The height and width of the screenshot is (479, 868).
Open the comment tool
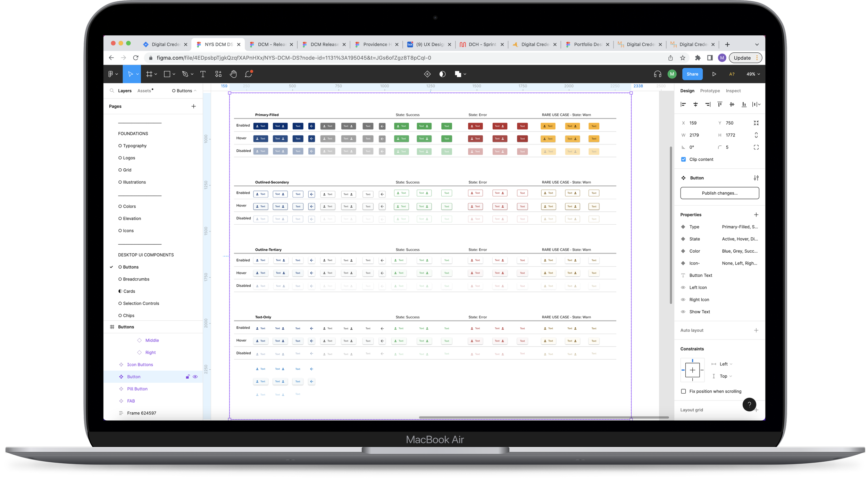[x=248, y=74]
